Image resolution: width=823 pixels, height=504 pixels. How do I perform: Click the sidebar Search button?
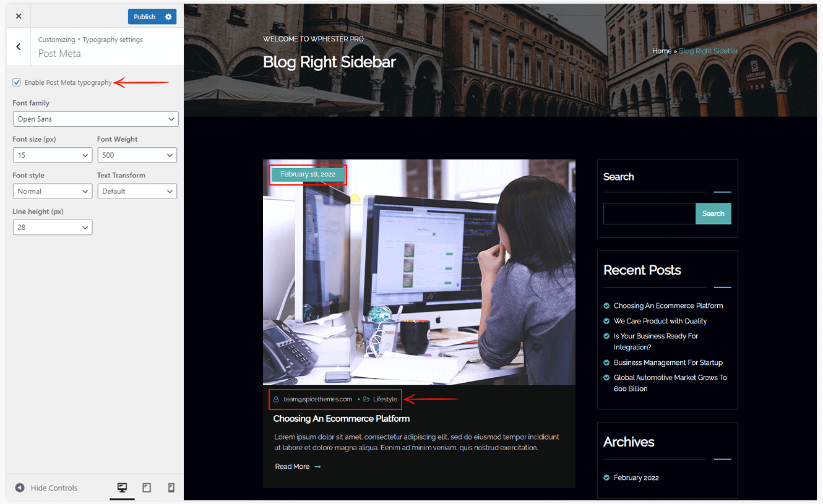coord(713,213)
